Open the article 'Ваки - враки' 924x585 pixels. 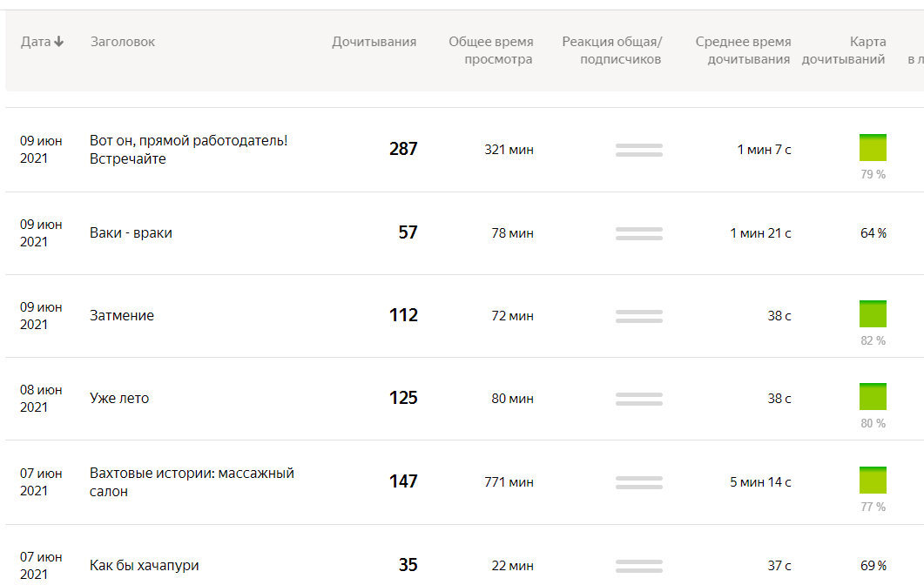pos(131,232)
